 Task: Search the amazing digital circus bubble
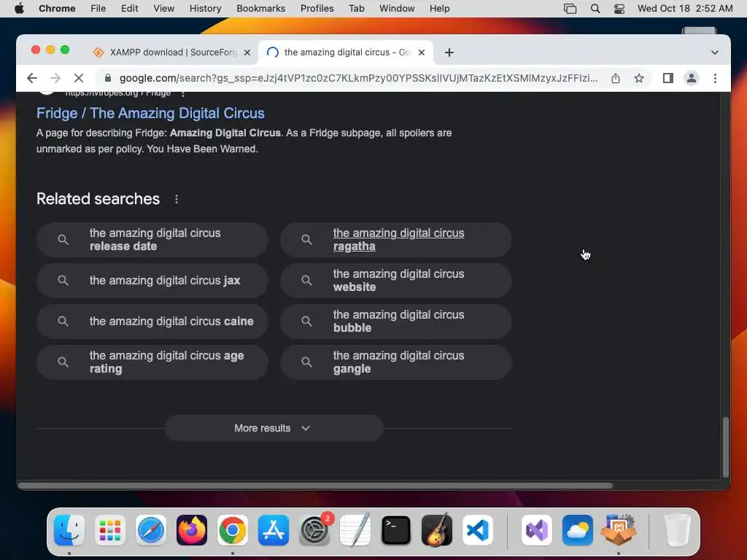[x=396, y=322]
